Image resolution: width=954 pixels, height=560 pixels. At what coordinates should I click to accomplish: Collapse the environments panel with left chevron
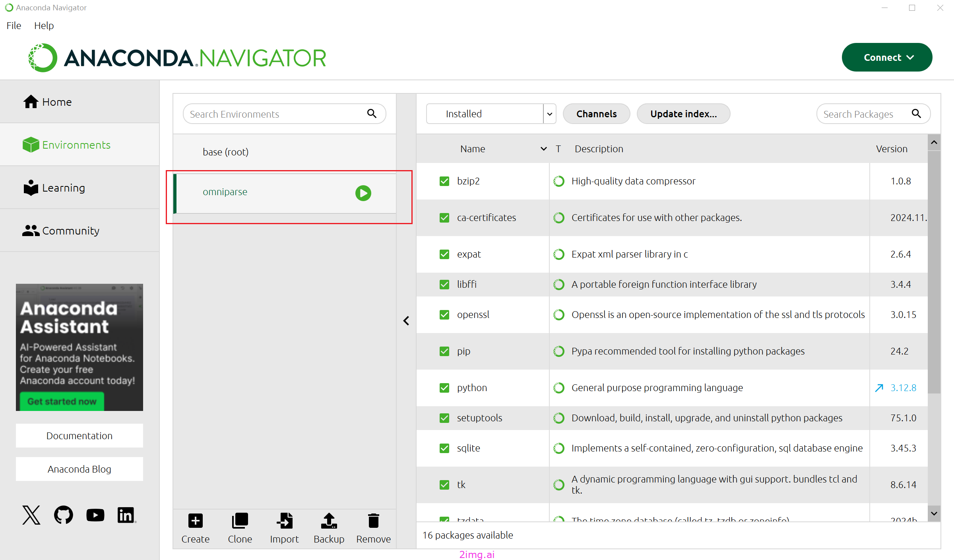406,321
